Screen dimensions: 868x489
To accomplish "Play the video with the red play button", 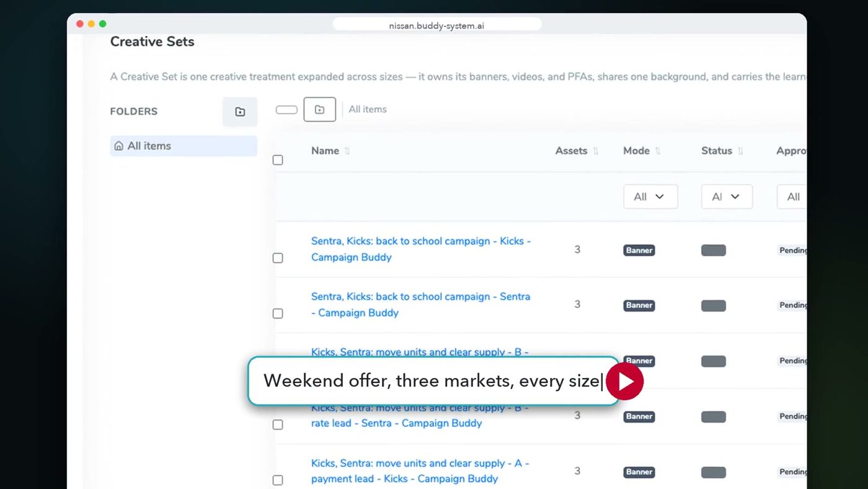I will coord(624,381).
